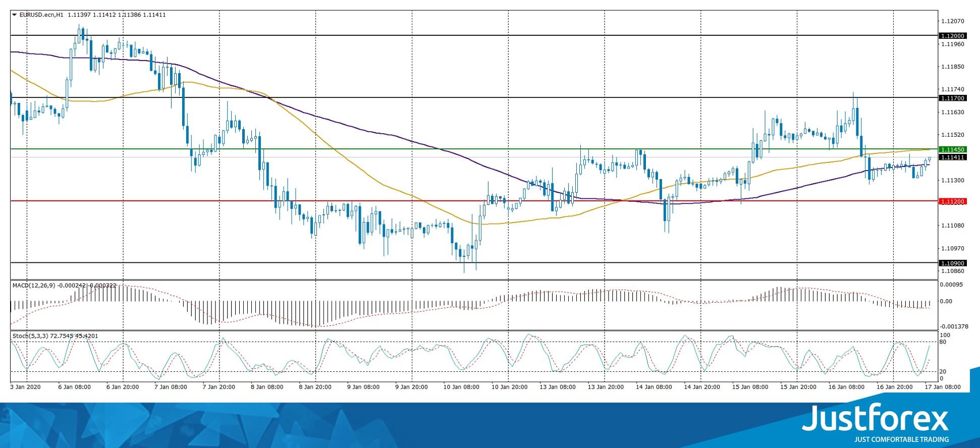This screenshot has height=448, width=980.
Task: Click the 1.11960 price axis label
Action: [953, 44]
